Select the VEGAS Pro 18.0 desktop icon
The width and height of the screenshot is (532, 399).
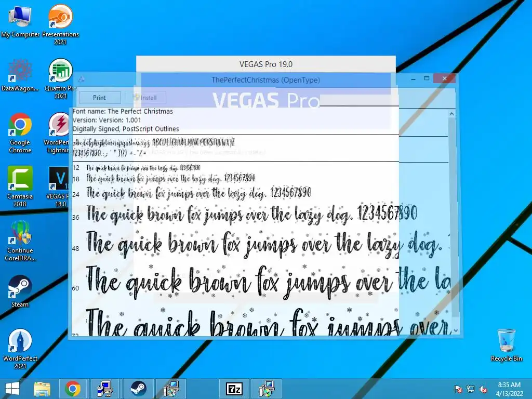59,187
